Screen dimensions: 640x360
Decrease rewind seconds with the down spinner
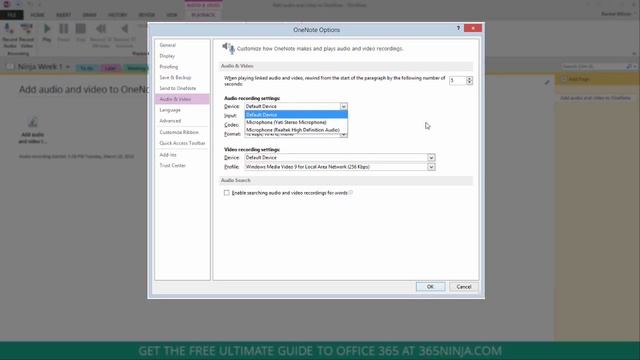click(469, 83)
